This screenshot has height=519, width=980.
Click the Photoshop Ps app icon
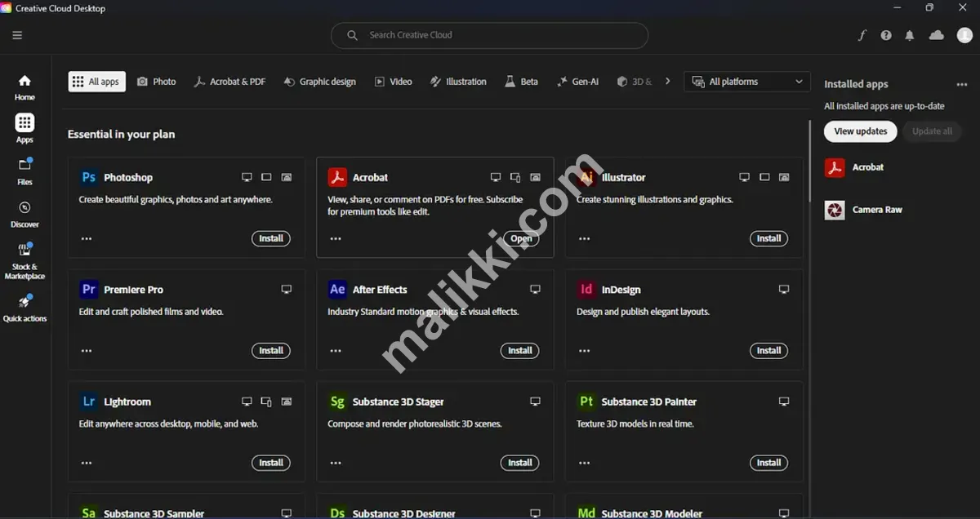point(89,177)
